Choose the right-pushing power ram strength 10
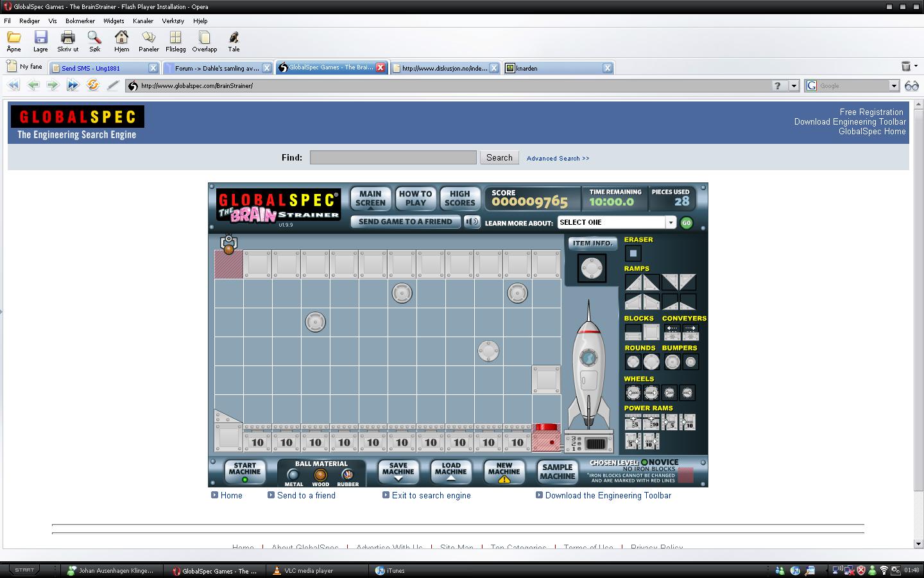 point(651,441)
